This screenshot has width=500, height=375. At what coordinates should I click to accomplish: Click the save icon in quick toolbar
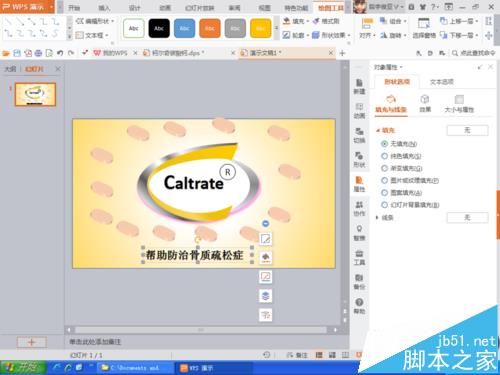17,53
